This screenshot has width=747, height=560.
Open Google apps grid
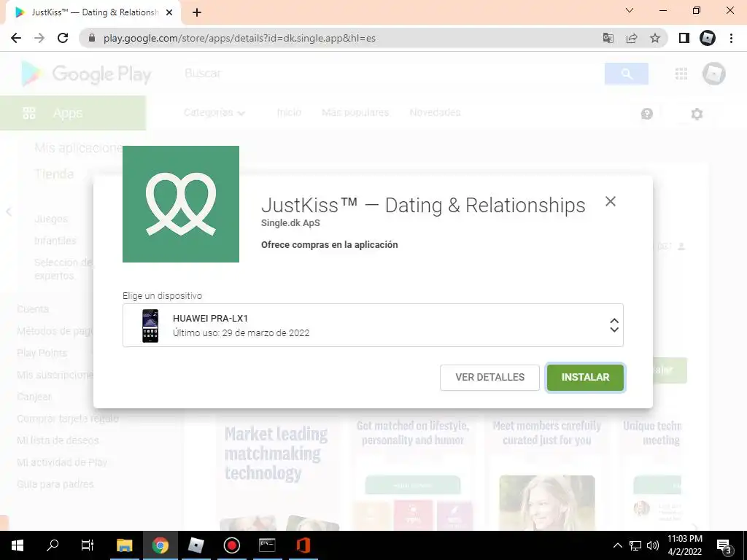click(x=681, y=74)
